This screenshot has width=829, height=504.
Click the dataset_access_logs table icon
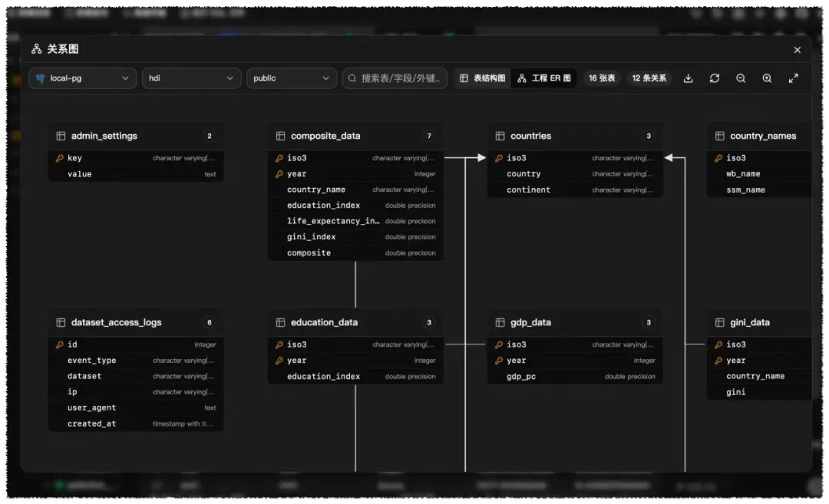coord(61,322)
